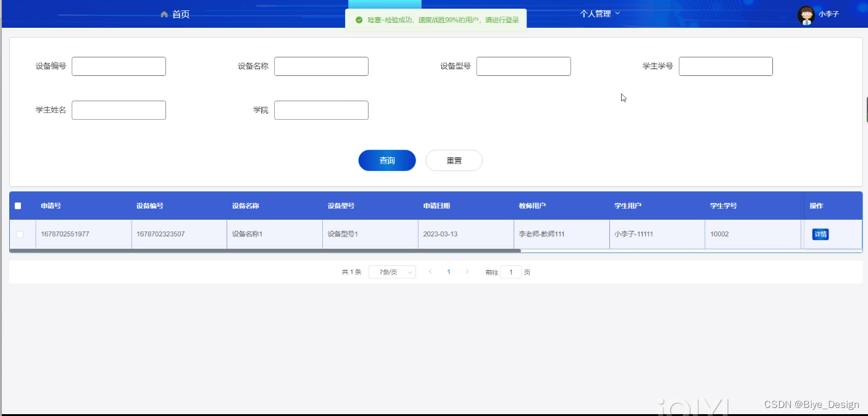The width and height of the screenshot is (868, 416).
Task: Focus the 设备型号 input field
Action: tap(524, 66)
